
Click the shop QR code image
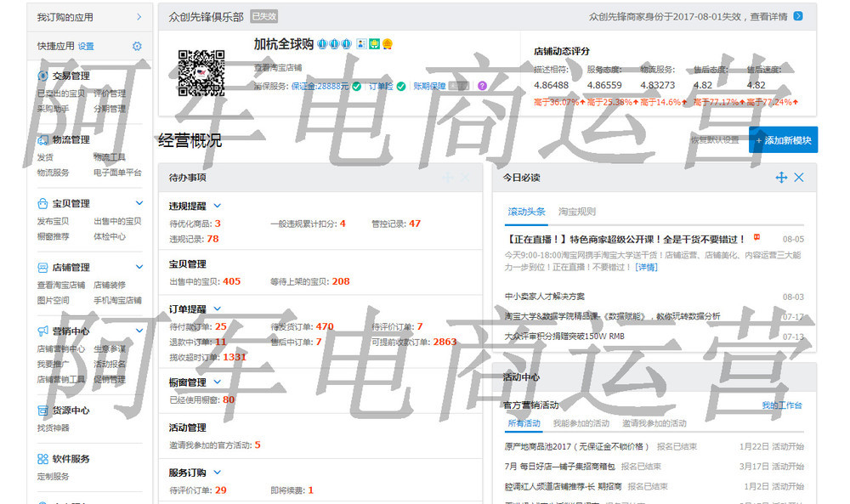point(201,72)
